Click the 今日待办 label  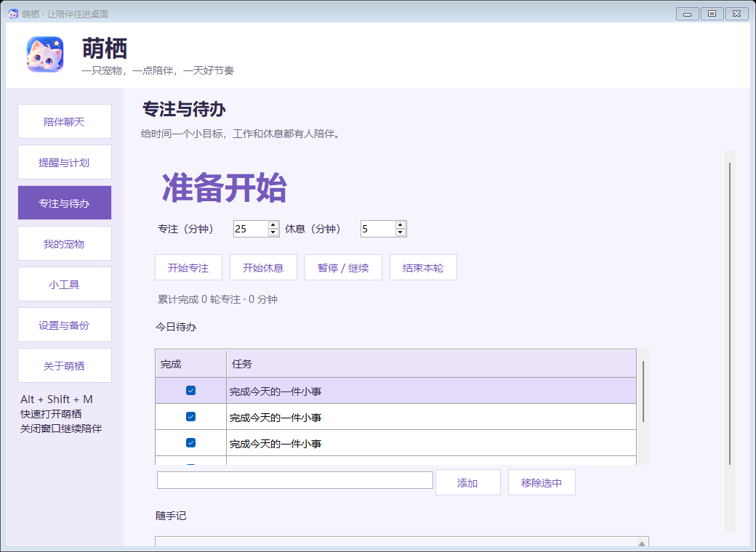click(176, 327)
